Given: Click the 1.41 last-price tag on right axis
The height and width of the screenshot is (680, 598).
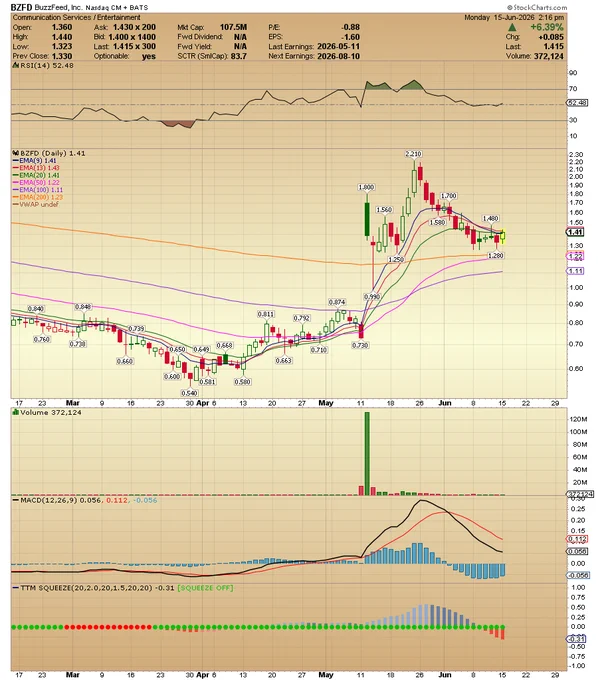Looking at the screenshot, I should (x=575, y=232).
